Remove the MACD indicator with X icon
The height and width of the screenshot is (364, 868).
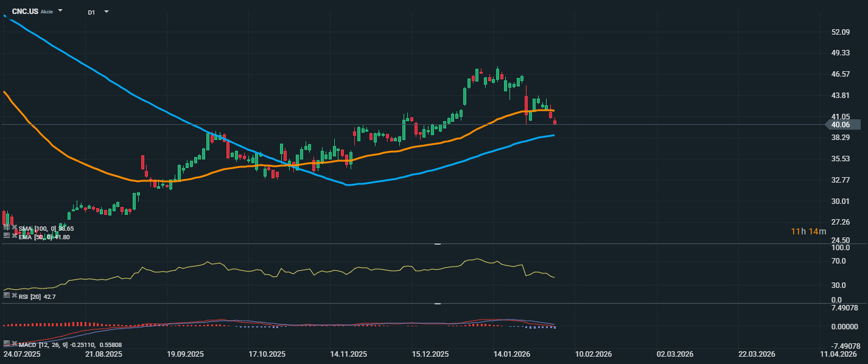(14, 343)
